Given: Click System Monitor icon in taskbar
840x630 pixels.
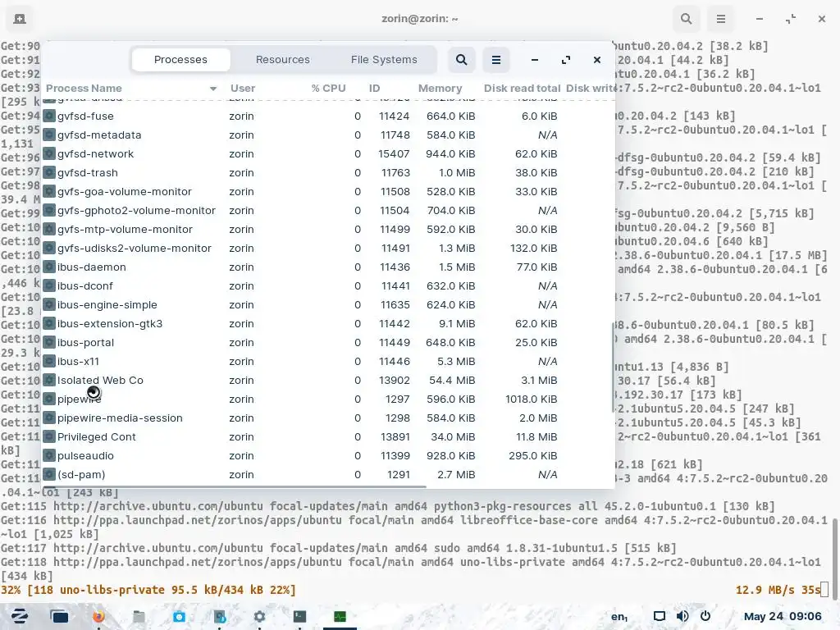Looking at the screenshot, I should (340, 617).
